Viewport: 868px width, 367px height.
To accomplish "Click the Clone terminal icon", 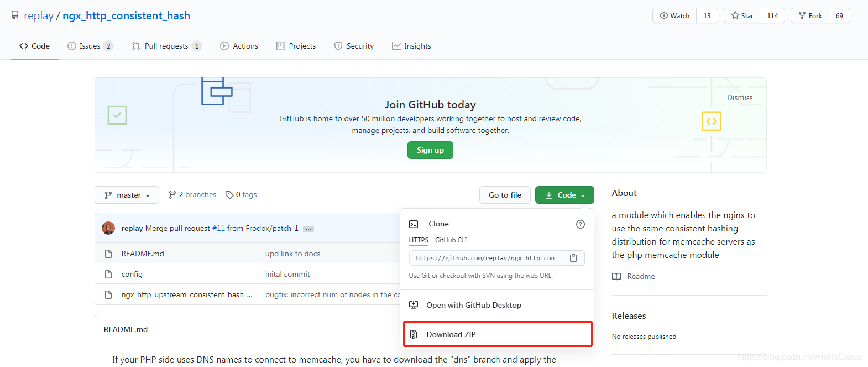I will click(414, 224).
